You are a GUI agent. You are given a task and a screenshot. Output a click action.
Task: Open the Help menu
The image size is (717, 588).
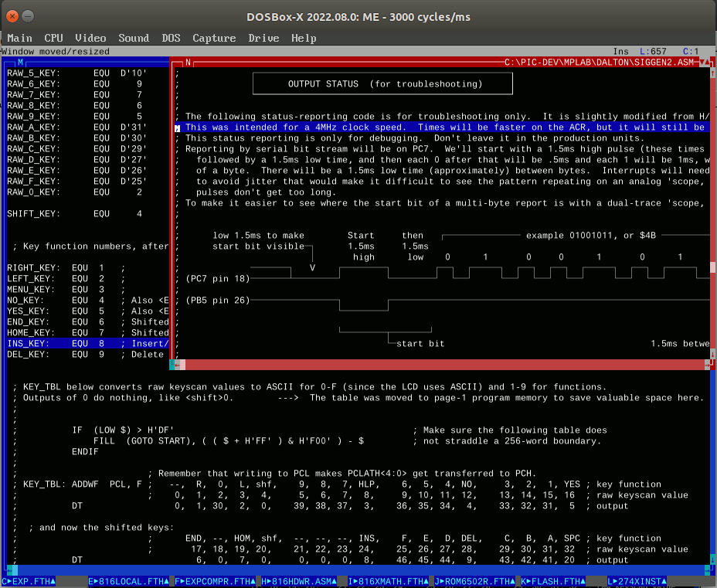pos(304,38)
